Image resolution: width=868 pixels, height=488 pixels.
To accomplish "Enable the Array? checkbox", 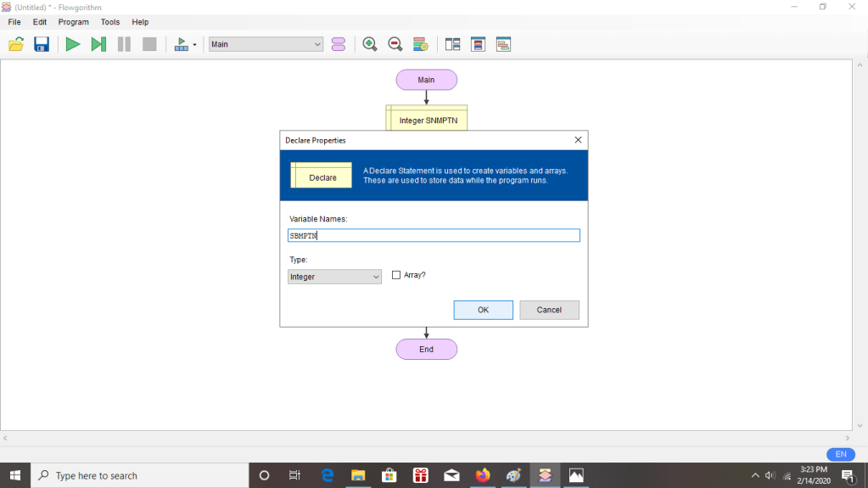I will tap(396, 275).
